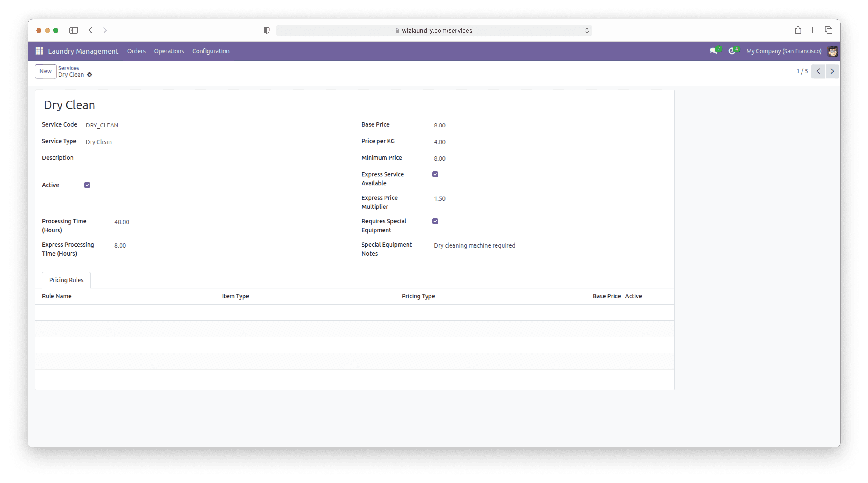Select the Pricing Rules tab
Screen dimensions: 868x483
click(66, 280)
